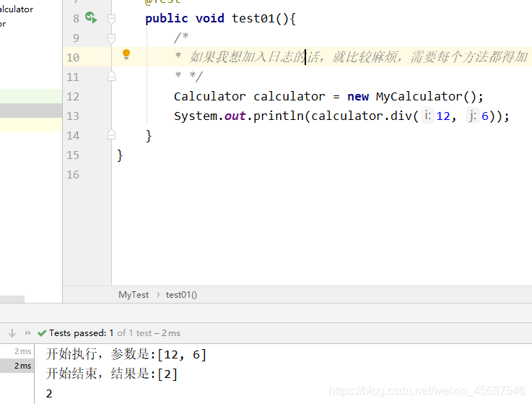Viewport: 532px width, 404px height.
Task: Click the println method name
Action: click(x=278, y=116)
